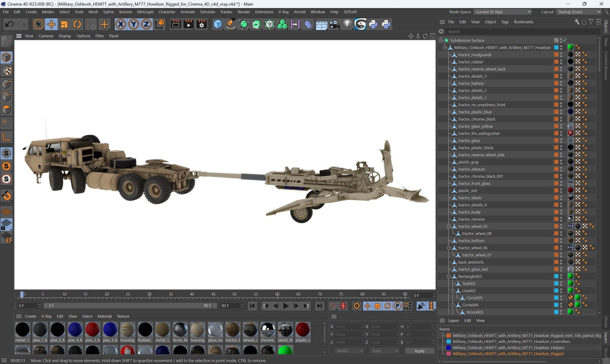Image resolution: width=610 pixels, height=364 pixels.
Task: Play the animation forwards
Action: tap(286, 306)
